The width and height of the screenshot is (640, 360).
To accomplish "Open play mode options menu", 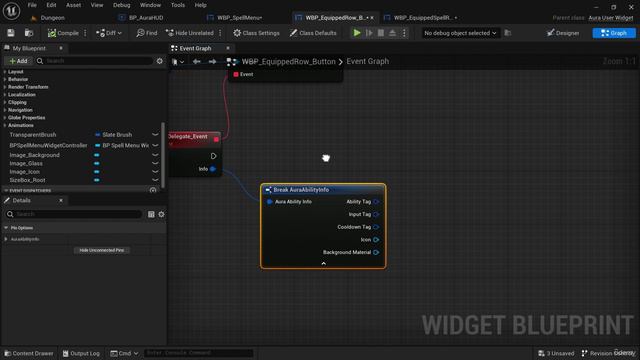I will coord(404,33).
